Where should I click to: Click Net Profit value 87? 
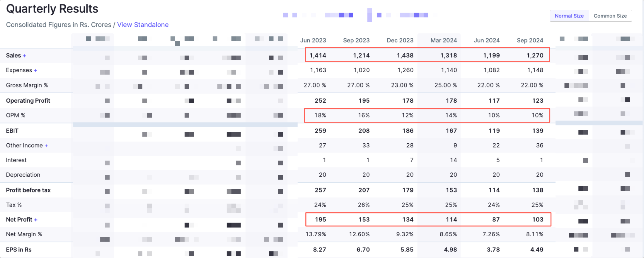point(496,219)
